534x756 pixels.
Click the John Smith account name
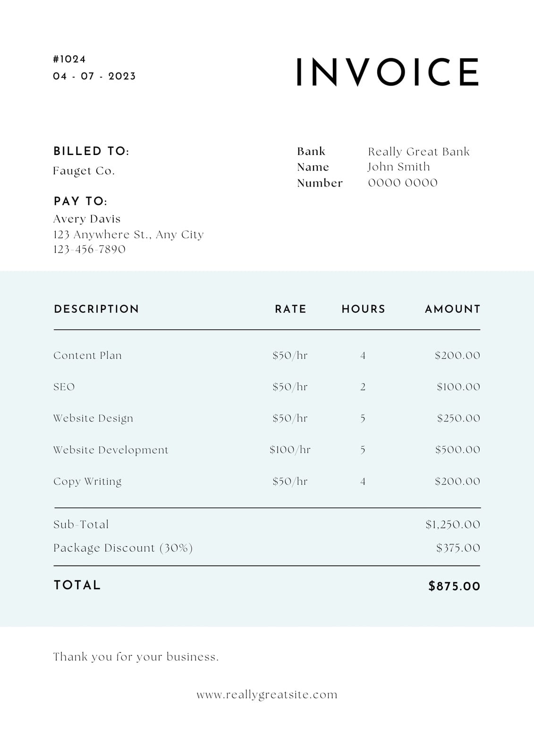(399, 167)
